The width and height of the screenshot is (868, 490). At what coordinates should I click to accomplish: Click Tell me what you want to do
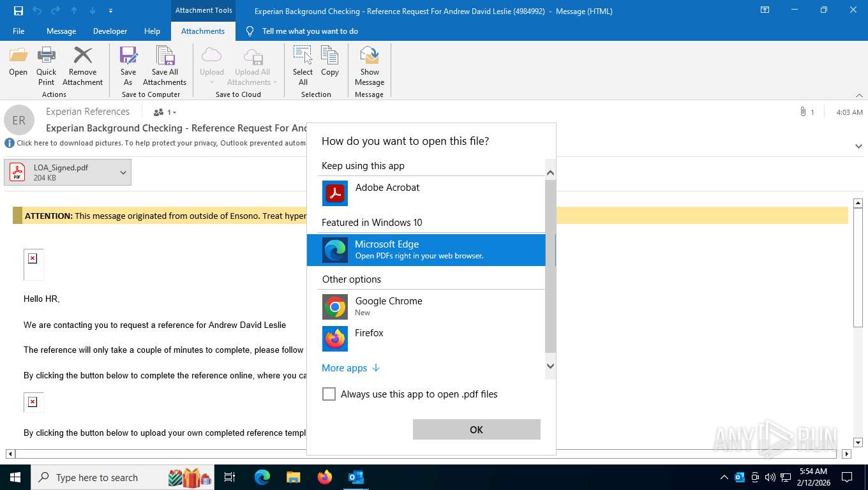[x=310, y=31]
